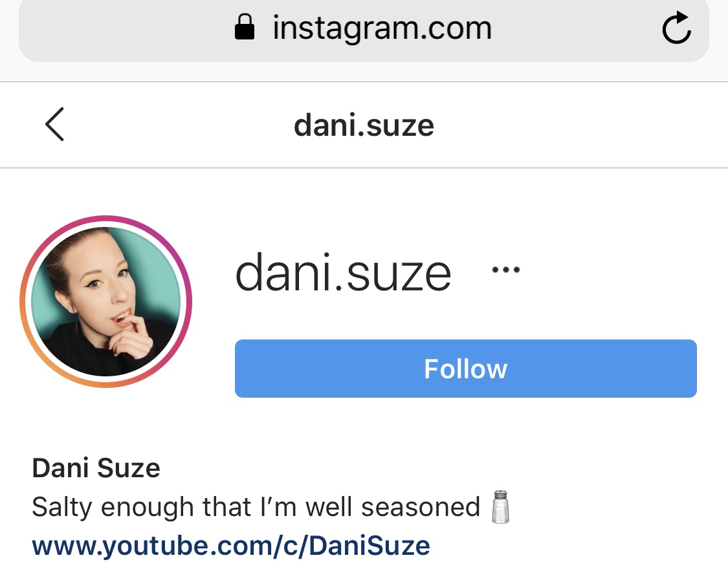Open the www.youtube.com/c/DaniSuze link
The width and height of the screenshot is (728, 571).
tap(231, 546)
